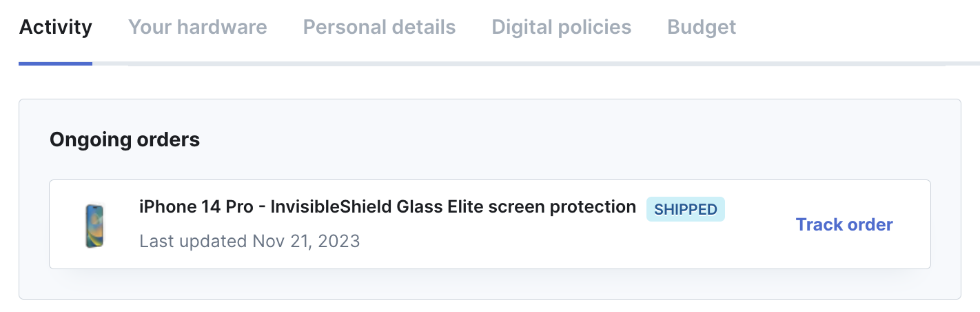Switch to the Your hardware tab
The width and height of the screenshot is (980, 312).
pyautogui.click(x=198, y=27)
